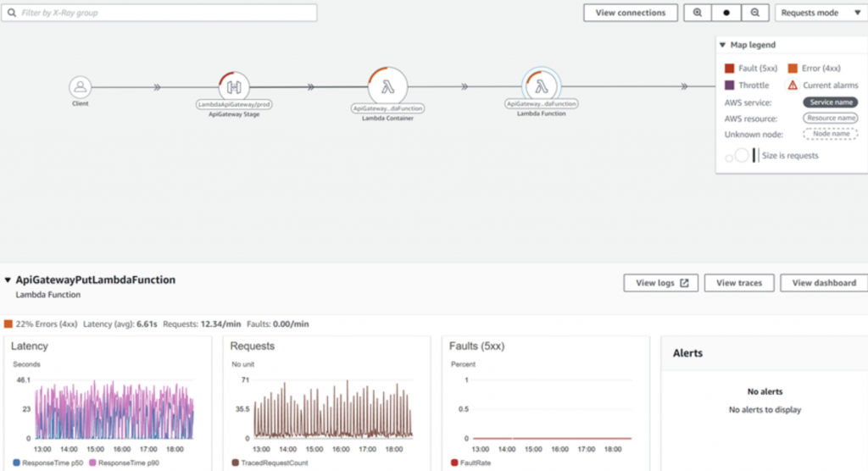This screenshot has height=471, width=868.
Task: Click the Latency chart plot
Action: point(114,409)
